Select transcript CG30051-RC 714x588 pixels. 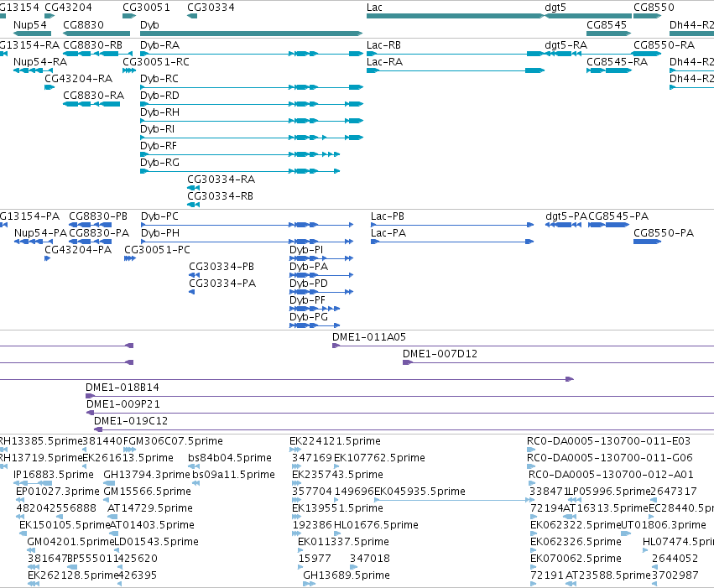pos(156,62)
